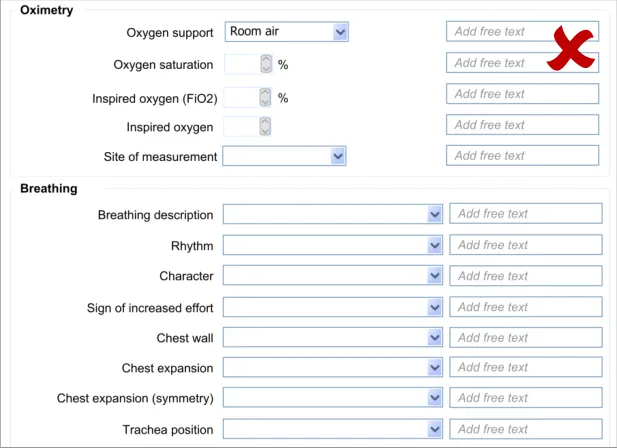The height and width of the screenshot is (448, 617).
Task: Adjust the Inspired oxygen stepper
Action: tap(265, 127)
